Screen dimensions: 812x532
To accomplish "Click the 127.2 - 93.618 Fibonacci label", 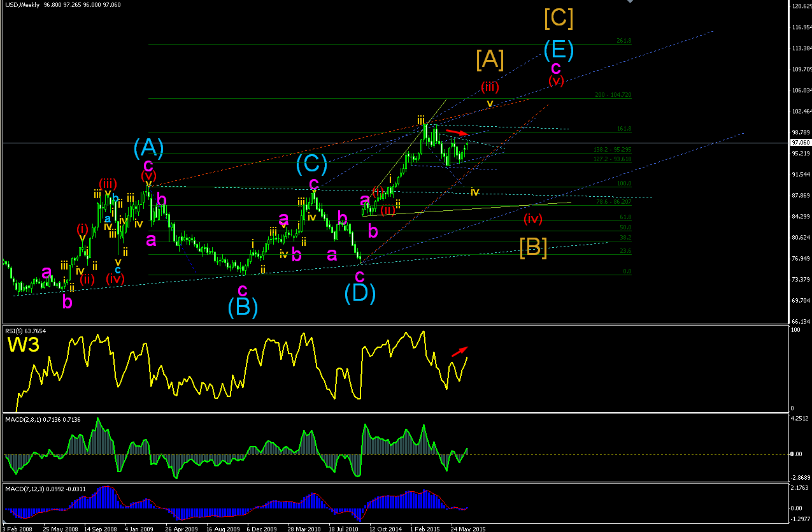I will pos(612,159).
